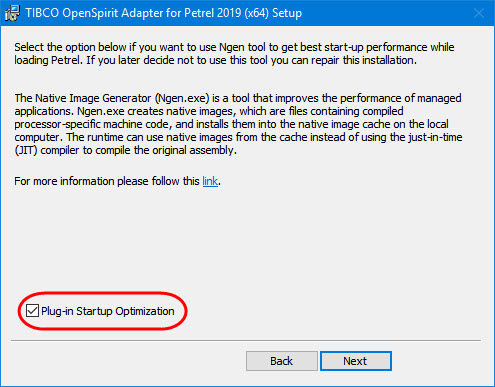The width and height of the screenshot is (495, 387).
Task: Click the line starting 'computer. The runtime'
Action: [238, 137]
